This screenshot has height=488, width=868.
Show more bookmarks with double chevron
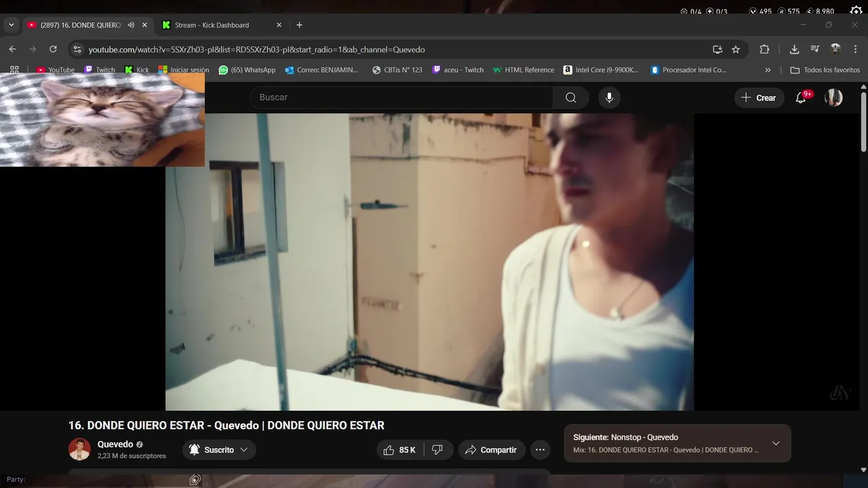(768, 70)
